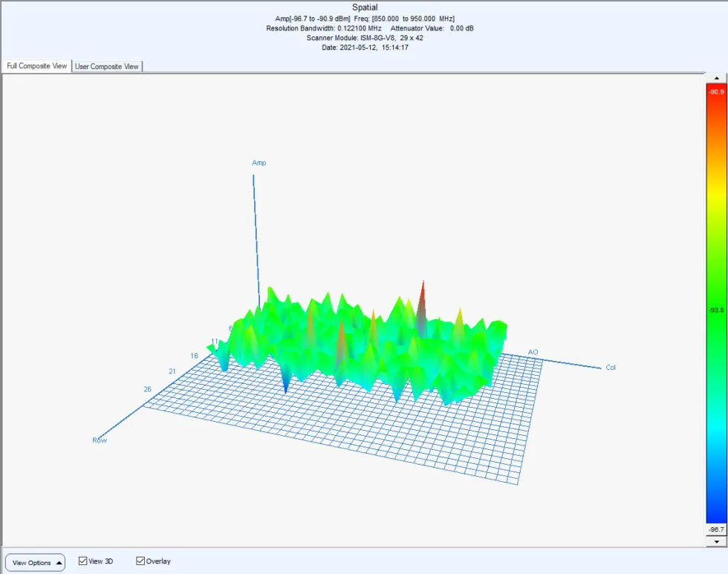Select the -90.9 maximum value on the scale
This screenshot has width=728, height=574.
tap(716, 92)
